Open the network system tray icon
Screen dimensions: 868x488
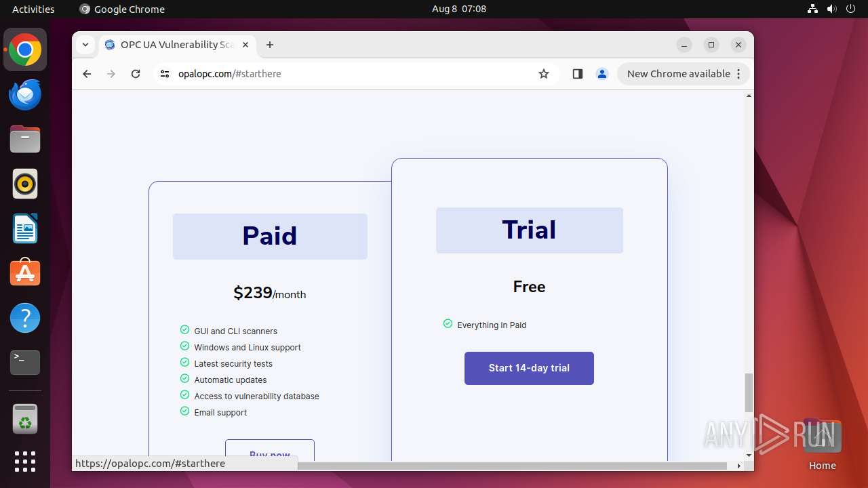813,9
